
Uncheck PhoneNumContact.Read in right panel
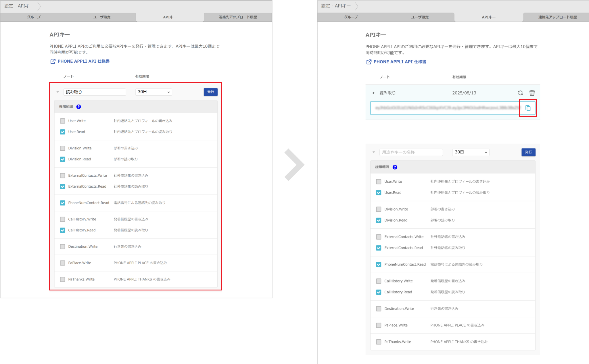[379, 265]
